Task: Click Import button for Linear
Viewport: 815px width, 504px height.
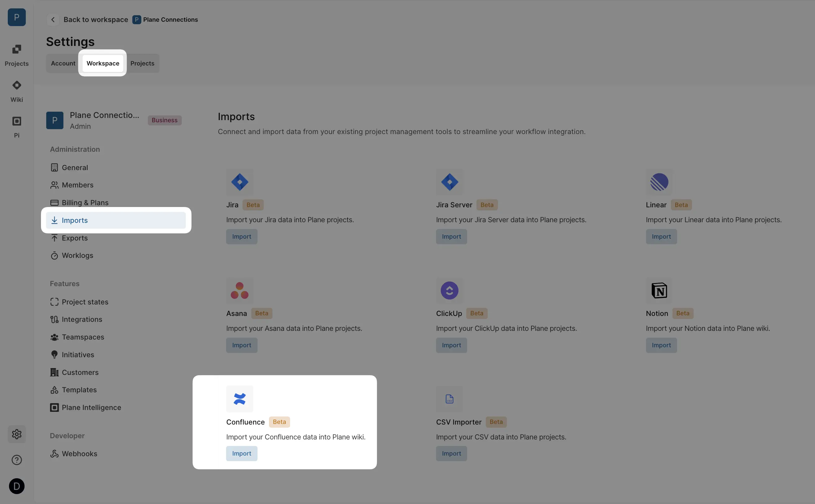Action: coord(661,237)
